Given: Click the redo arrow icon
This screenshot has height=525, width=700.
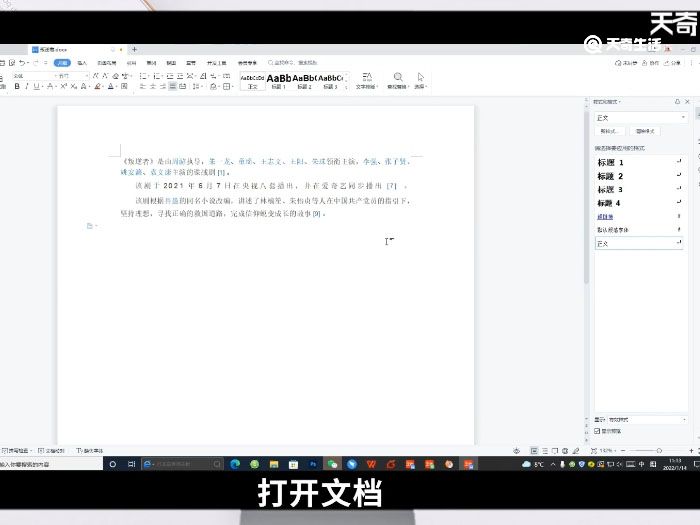Looking at the screenshot, I should click(x=36, y=63).
